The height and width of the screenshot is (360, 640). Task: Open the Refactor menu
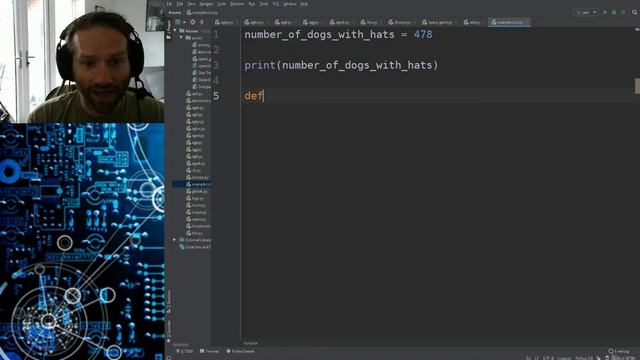pos(237,4)
